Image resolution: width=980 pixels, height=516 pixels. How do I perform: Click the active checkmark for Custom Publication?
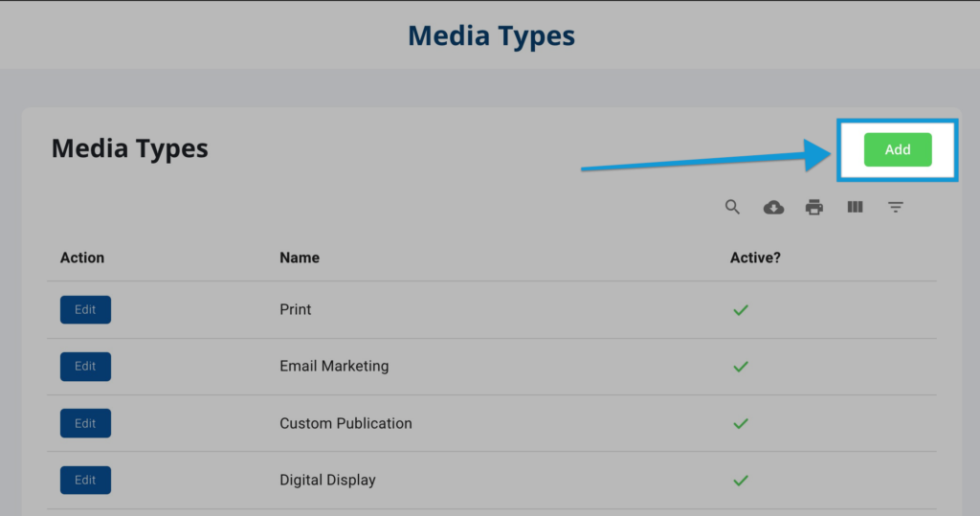click(x=741, y=424)
